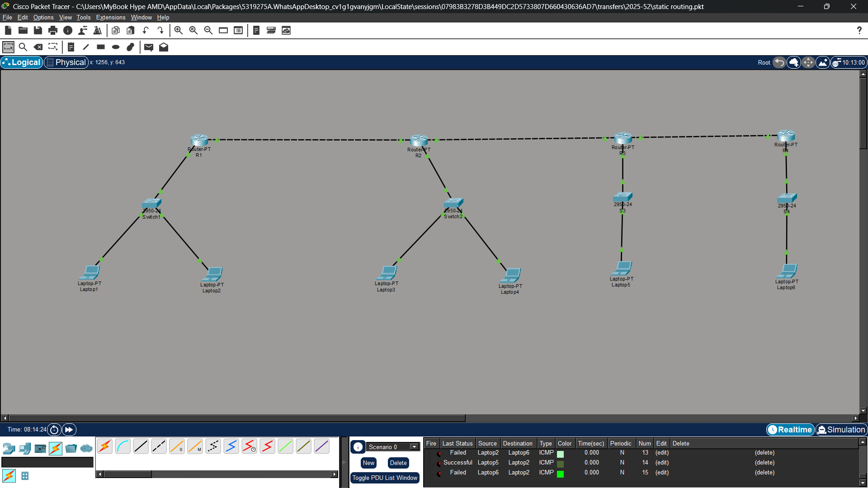This screenshot has width=868, height=488.
Task: Open the Scenario 0 dropdown
Action: [414, 447]
